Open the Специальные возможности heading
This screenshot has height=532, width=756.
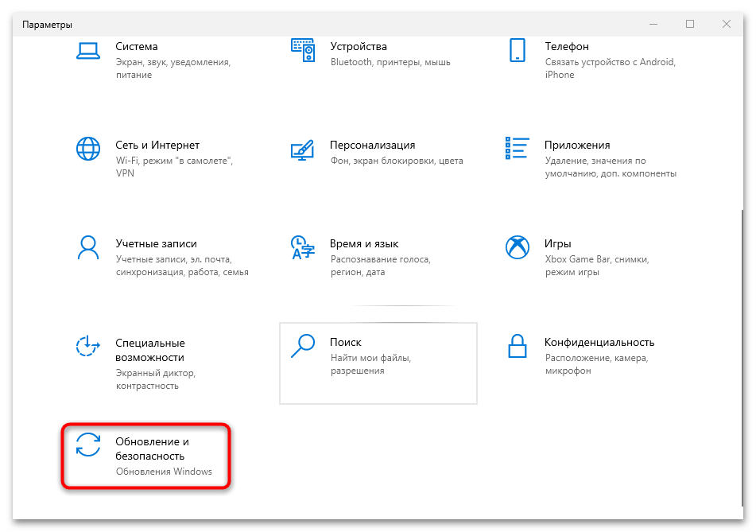[150, 350]
